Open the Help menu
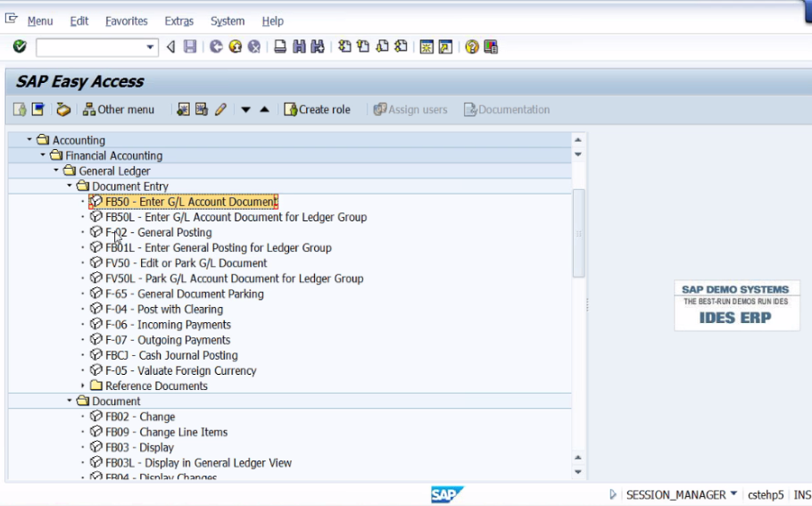The height and width of the screenshot is (506, 812). [272, 21]
